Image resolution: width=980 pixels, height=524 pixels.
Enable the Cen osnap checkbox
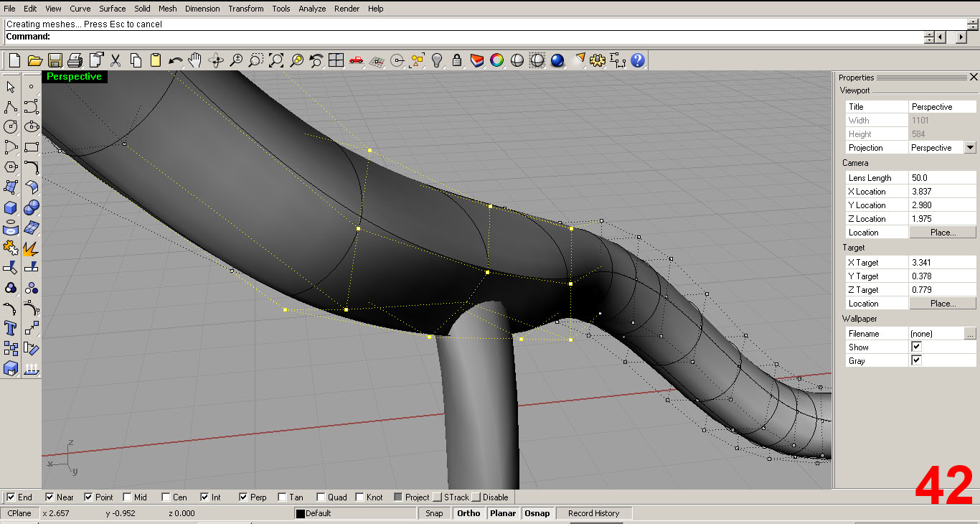pos(166,497)
